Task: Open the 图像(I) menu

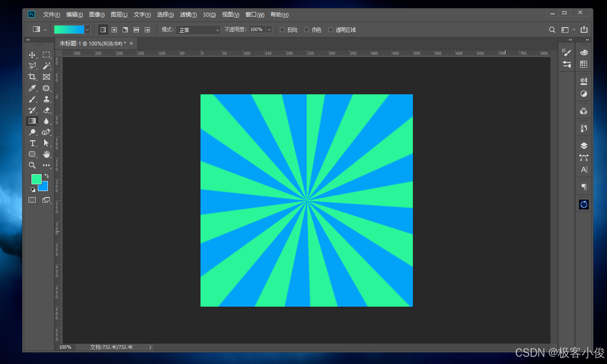Action: (97, 14)
